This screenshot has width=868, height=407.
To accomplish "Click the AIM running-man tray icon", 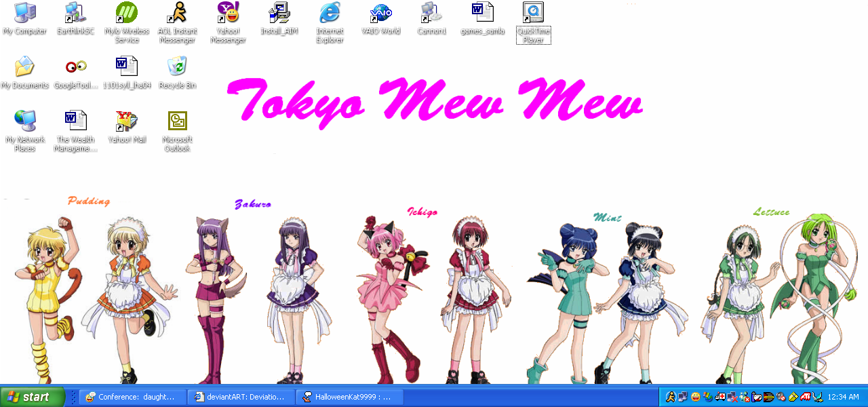I will point(671,397).
